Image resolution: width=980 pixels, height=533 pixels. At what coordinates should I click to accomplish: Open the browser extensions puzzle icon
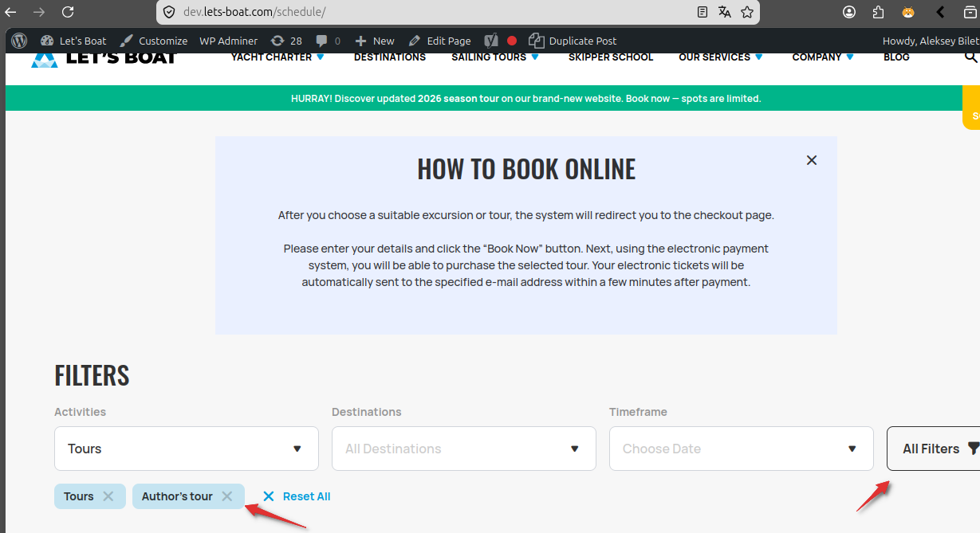[x=879, y=12]
